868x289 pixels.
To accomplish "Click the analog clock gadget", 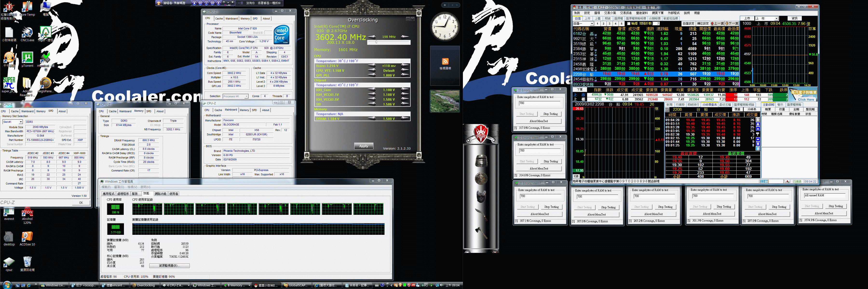I will [x=445, y=26].
